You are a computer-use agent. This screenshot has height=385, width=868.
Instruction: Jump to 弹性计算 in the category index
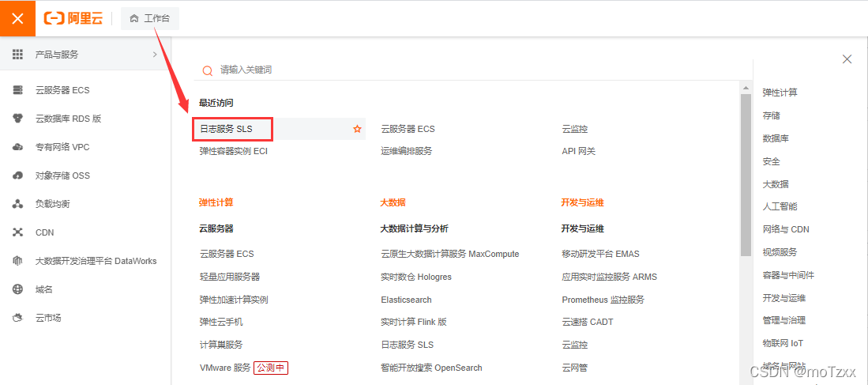click(780, 92)
